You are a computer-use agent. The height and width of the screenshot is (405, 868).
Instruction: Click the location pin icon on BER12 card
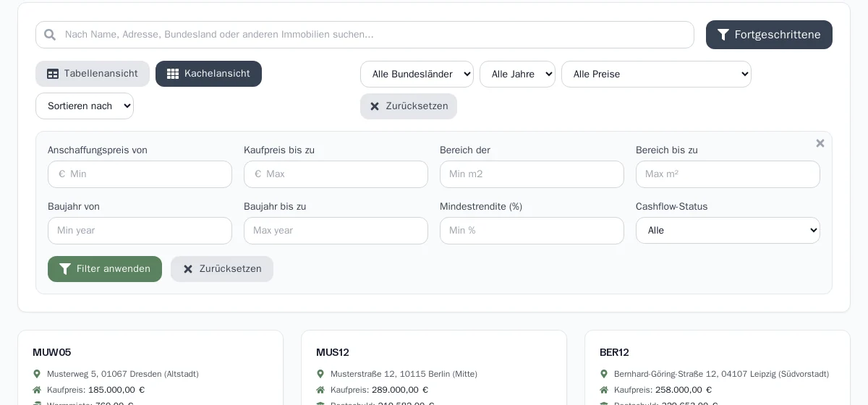[x=604, y=374]
